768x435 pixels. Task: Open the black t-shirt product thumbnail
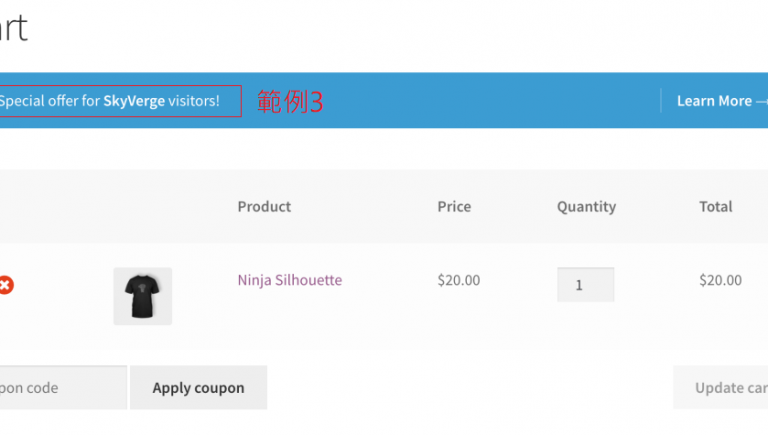pos(142,296)
